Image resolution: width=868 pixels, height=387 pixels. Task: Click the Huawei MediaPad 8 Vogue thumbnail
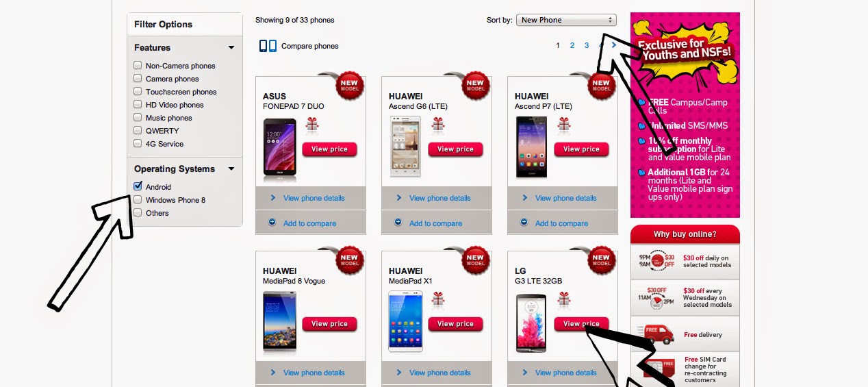(279, 322)
